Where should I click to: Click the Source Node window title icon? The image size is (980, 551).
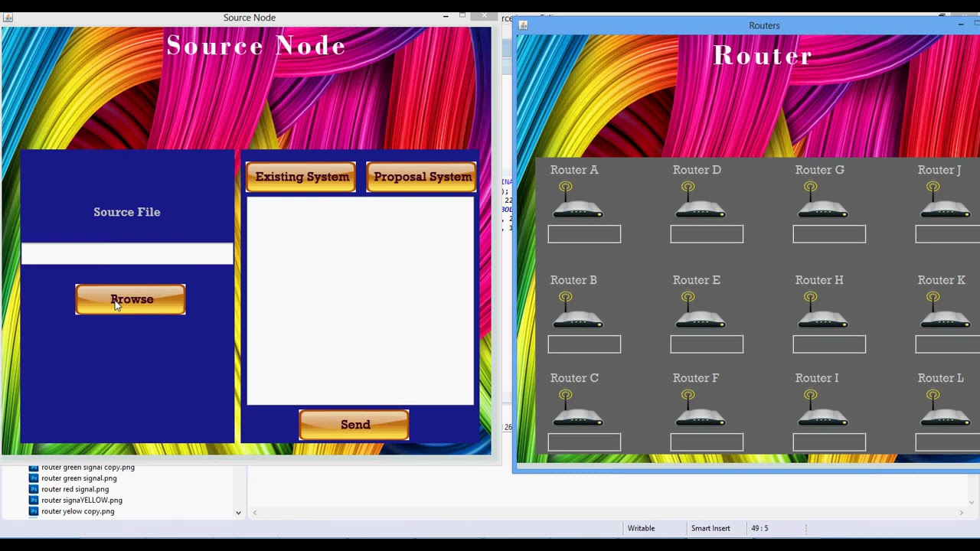tap(8, 17)
